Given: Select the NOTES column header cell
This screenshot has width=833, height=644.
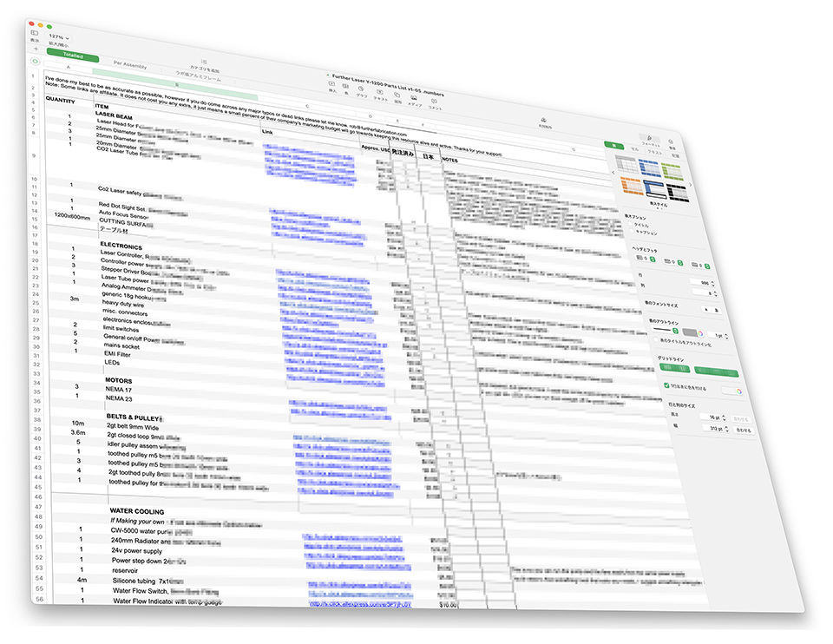Looking at the screenshot, I should click(449, 160).
